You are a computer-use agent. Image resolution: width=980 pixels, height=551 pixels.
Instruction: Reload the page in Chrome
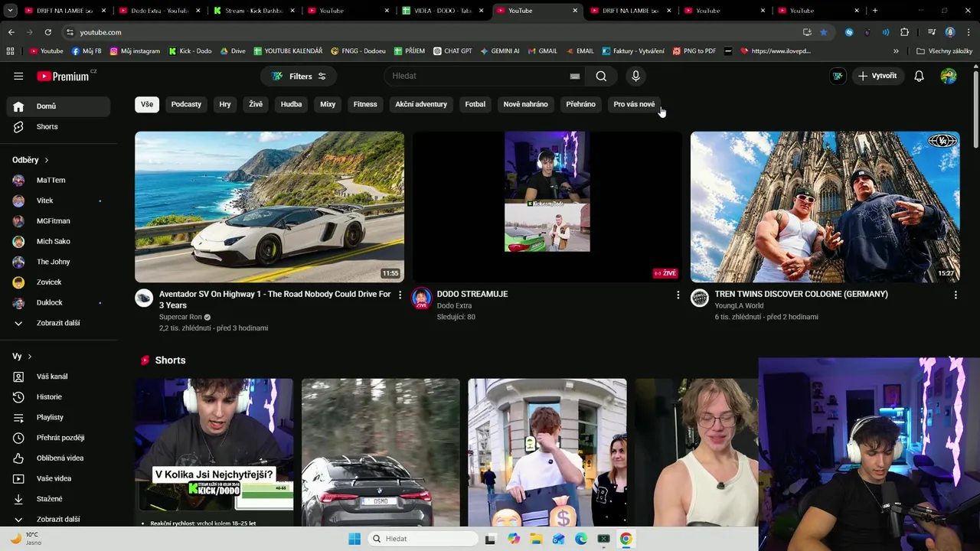point(47,32)
